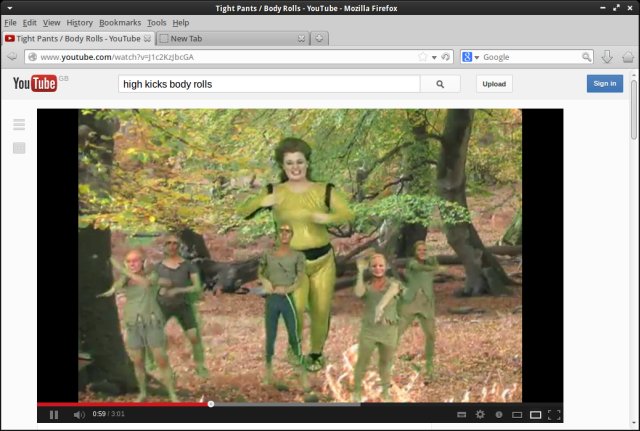
Task: Open the Edit menu
Action: pos(29,23)
